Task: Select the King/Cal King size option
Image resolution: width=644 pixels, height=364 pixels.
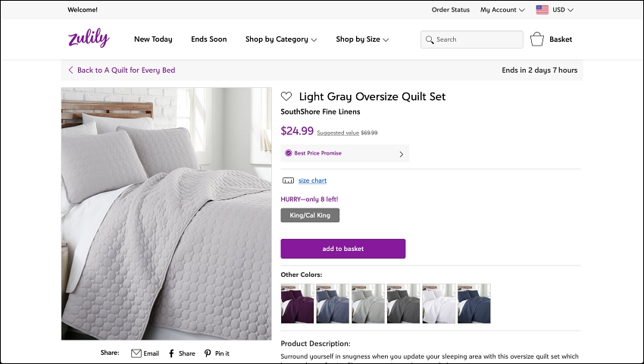Action: (x=310, y=215)
